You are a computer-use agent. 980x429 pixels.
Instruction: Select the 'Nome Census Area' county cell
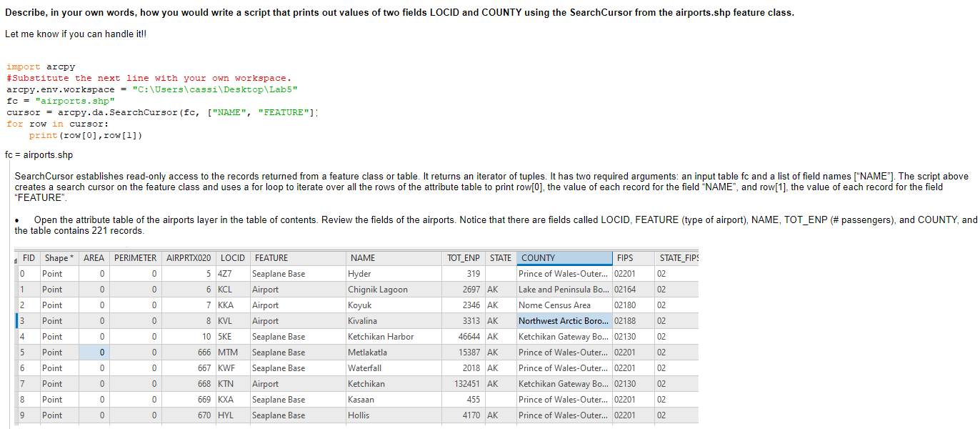click(564, 305)
